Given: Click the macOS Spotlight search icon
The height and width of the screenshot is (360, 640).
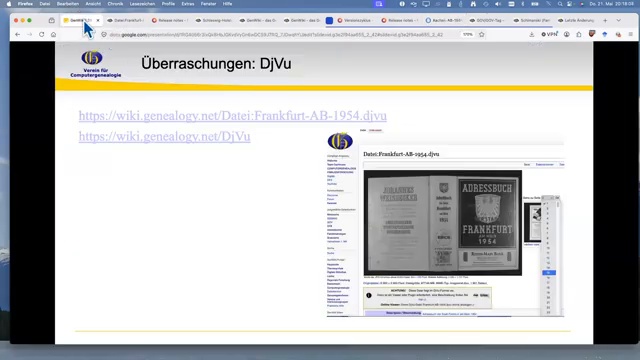Looking at the screenshot, I should 560,4.
